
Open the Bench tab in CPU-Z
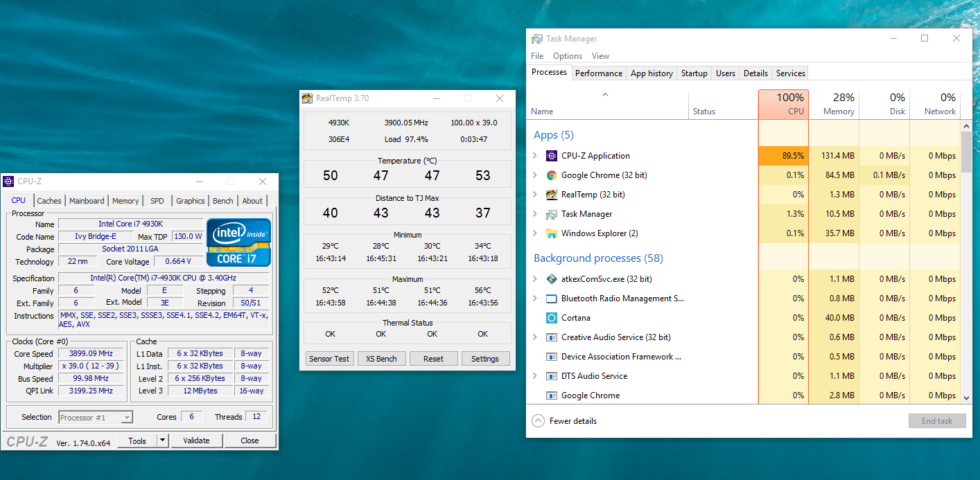tap(223, 201)
